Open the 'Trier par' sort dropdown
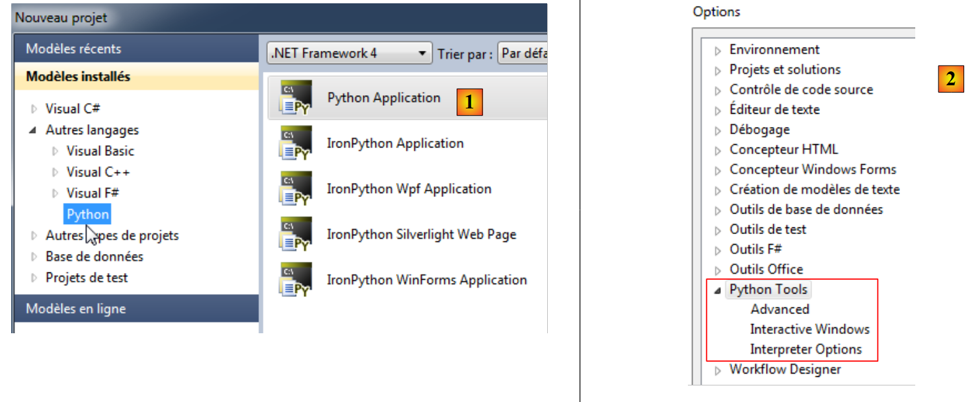Screen dimensions: 980x402 coord(522,54)
